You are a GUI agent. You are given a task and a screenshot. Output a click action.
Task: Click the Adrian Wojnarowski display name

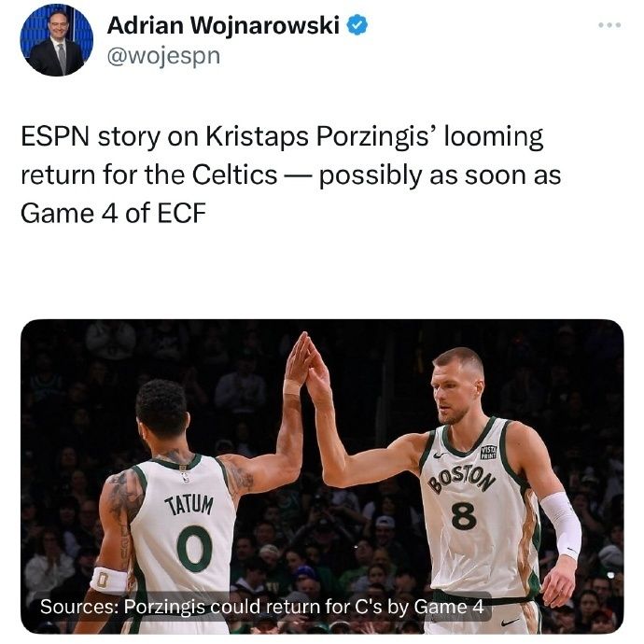click(x=223, y=25)
